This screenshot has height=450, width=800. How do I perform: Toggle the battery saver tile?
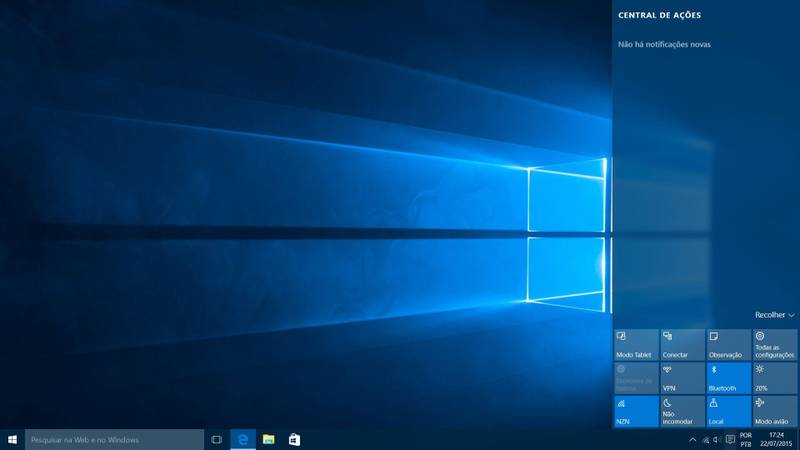(x=636, y=378)
